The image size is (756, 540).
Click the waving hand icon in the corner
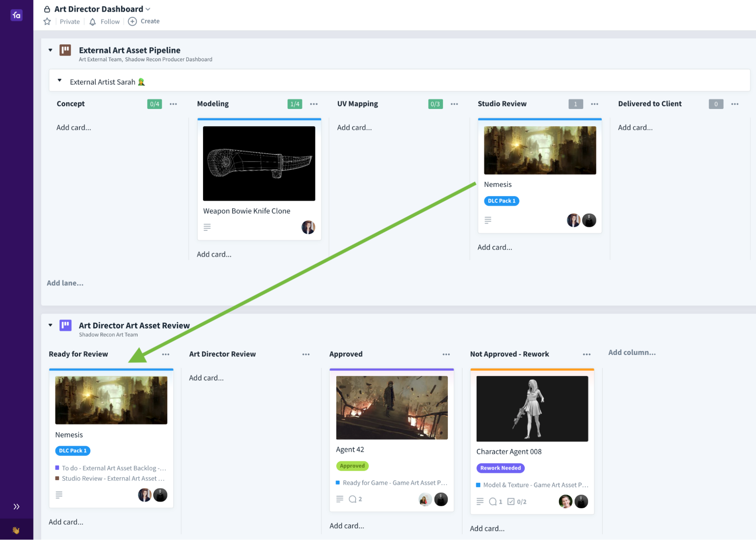pos(16,530)
